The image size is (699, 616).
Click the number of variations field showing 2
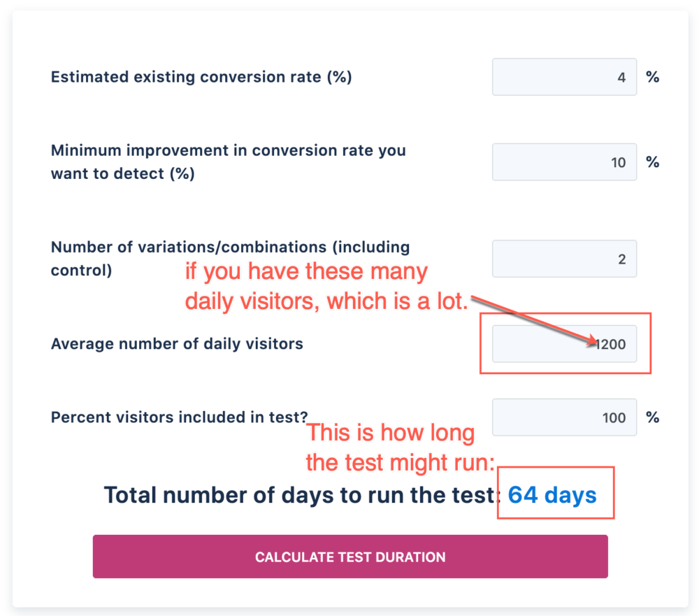[x=564, y=258]
